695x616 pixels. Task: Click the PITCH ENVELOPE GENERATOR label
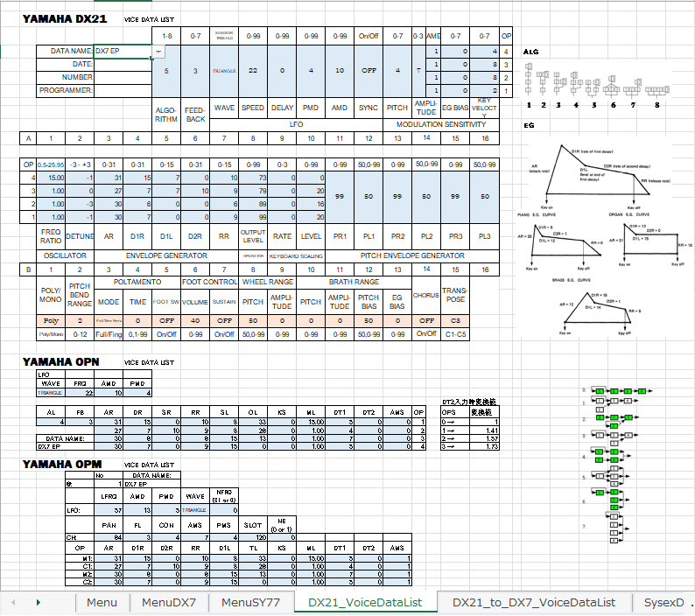pos(412,255)
